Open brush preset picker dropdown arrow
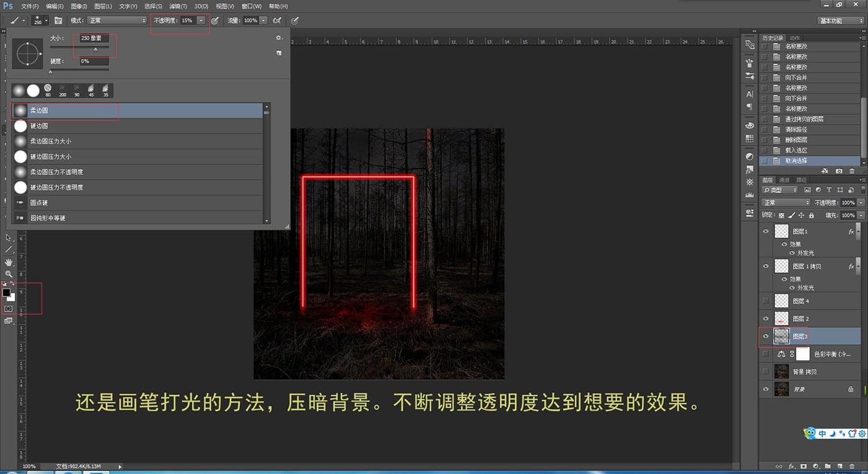 pyautogui.click(x=46, y=20)
